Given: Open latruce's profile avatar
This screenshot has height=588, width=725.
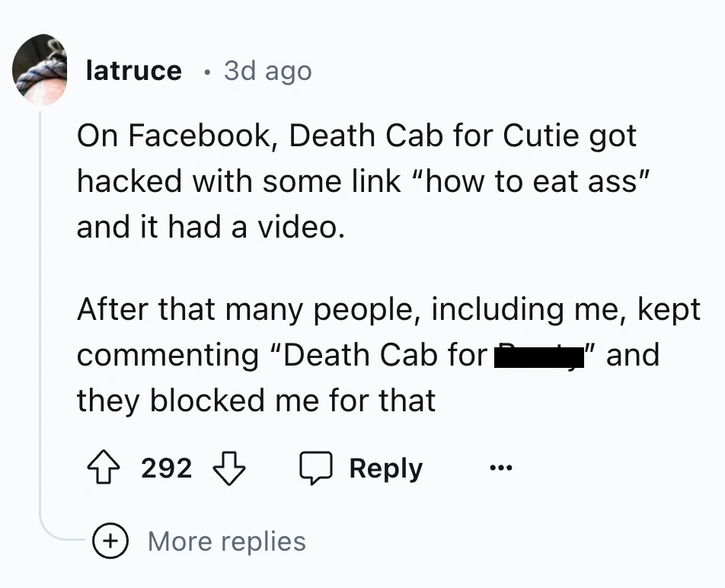Looking at the screenshot, I should click(x=40, y=70).
